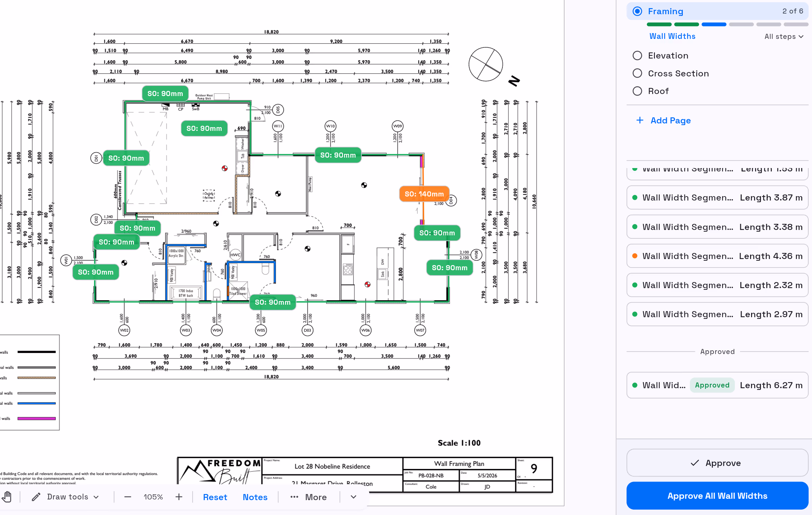This screenshot has width=812, height=515.
Task: Click the D03 door marker
Action: pos(307,330)
